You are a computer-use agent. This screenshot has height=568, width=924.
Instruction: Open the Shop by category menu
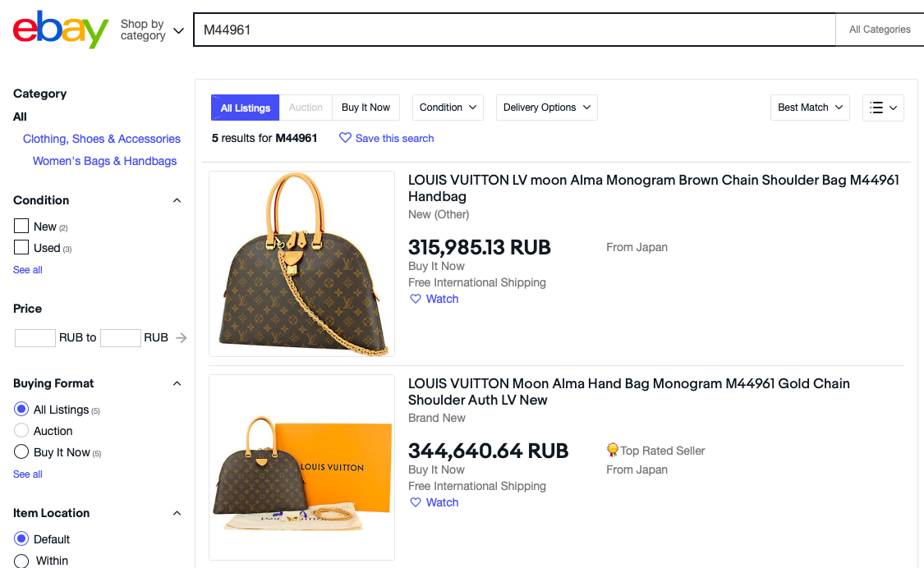tap(151, 30)
